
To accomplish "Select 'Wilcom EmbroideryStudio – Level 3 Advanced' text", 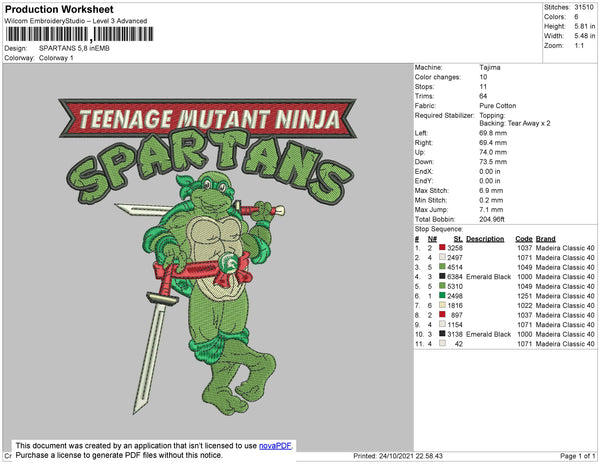I will click(76, 21).
